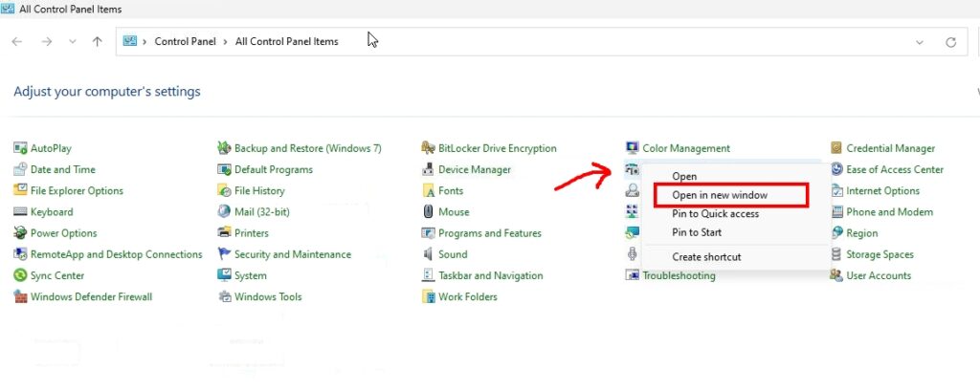Expand chevron before Control Panel breadcrumb
This screenshot has height=392, width=980.
point(145,42)
